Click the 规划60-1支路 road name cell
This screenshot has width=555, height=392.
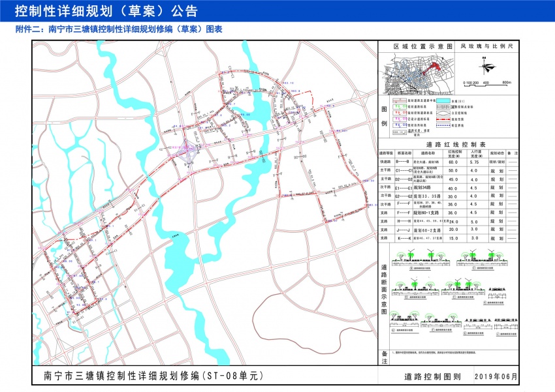[x=426, y=213]
